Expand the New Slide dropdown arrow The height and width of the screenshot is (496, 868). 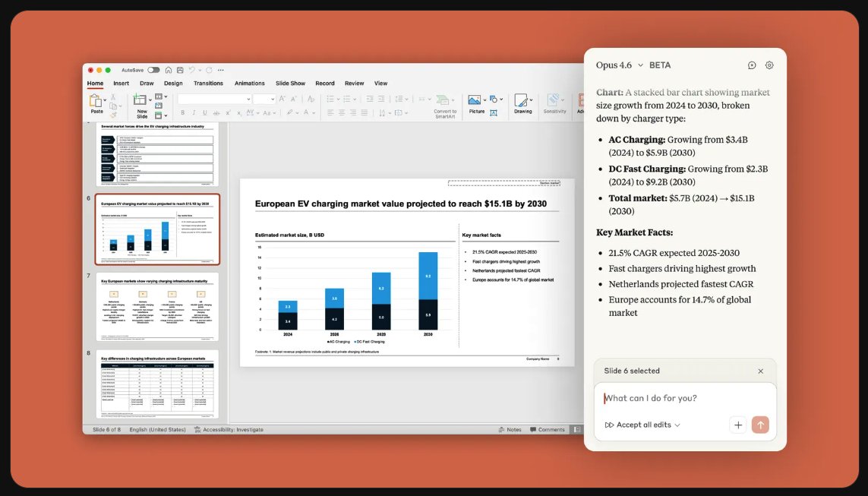[x=150, y=100]
